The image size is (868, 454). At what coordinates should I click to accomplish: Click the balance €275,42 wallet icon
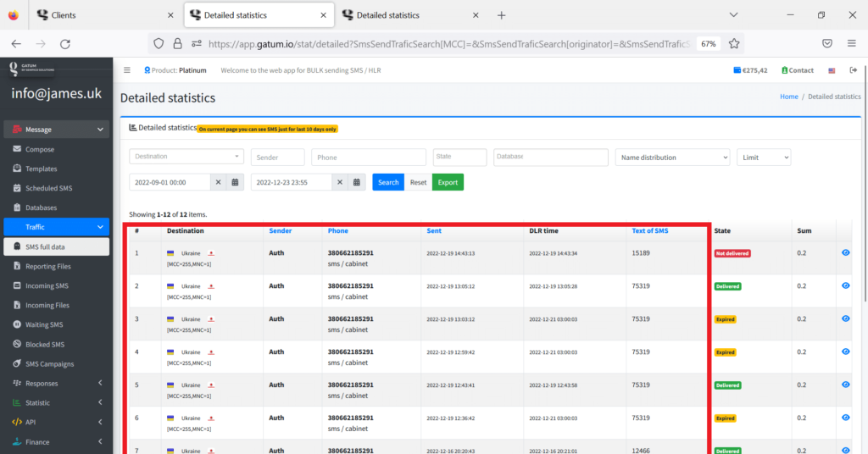click(737, 70)
